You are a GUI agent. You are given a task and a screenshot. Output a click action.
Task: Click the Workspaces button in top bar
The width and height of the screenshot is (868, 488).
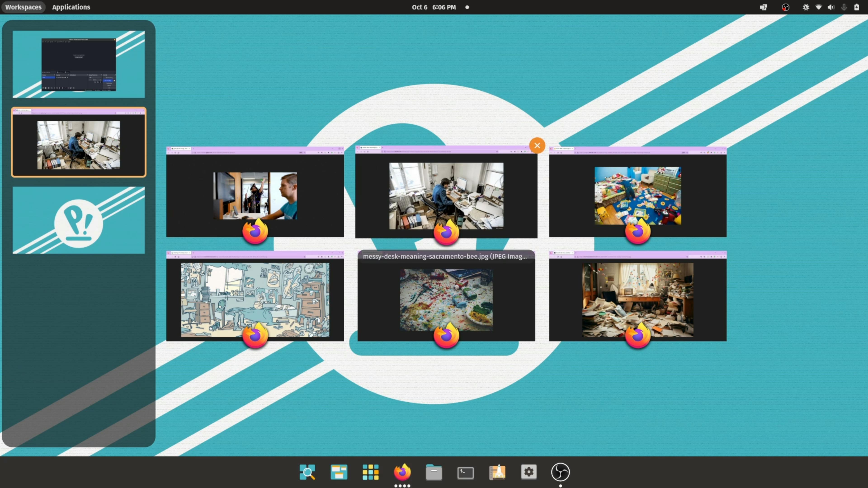point(23,7)
